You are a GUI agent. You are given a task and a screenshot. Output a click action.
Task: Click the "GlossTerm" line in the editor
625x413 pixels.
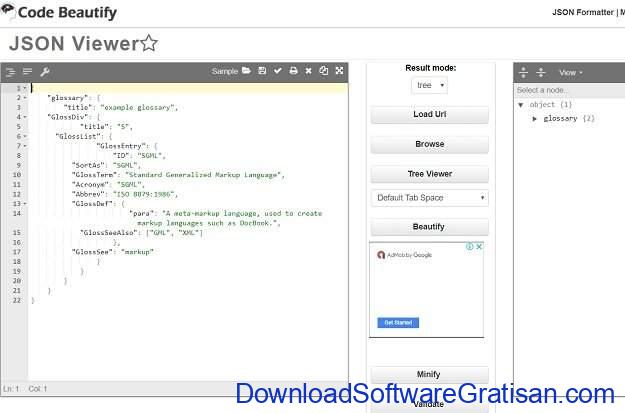point(178,175)
